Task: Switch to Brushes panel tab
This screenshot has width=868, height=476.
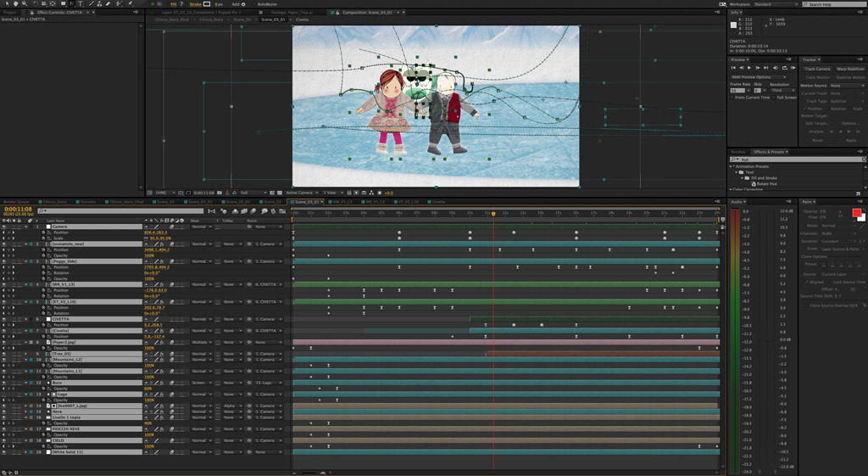Action: tap(738, 152)
